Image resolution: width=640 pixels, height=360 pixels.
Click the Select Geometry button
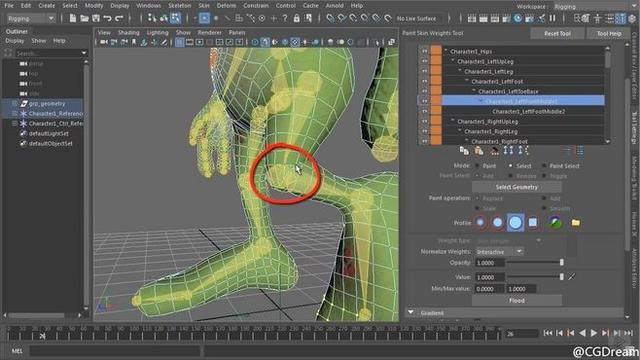[x=517, y=187]
